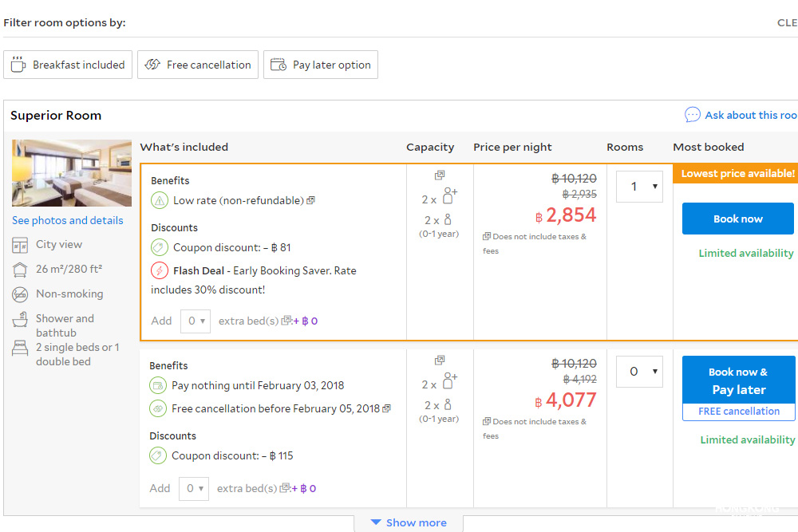Open the Rooms quantity dropdown showing 1
Image resolution: width=798 pixels, height=532 pixels.
pyautogui.click(x=639, y=187)
